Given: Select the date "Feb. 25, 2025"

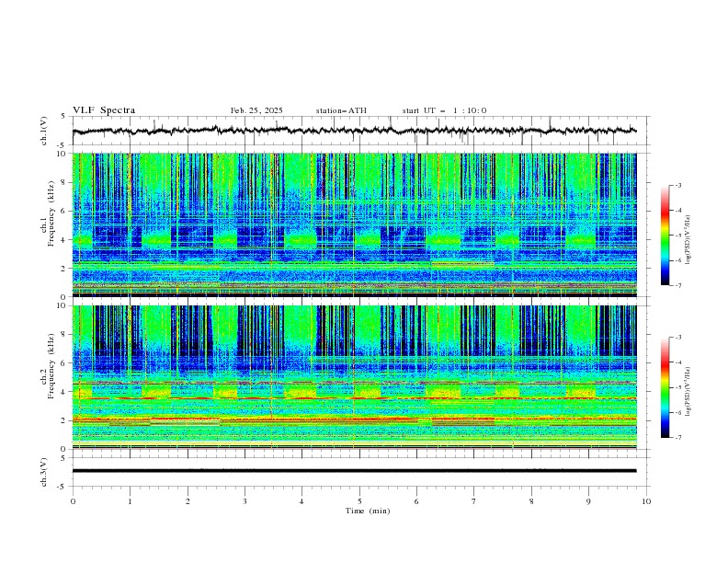Looking at the screenshot, I should pos(256,110).
